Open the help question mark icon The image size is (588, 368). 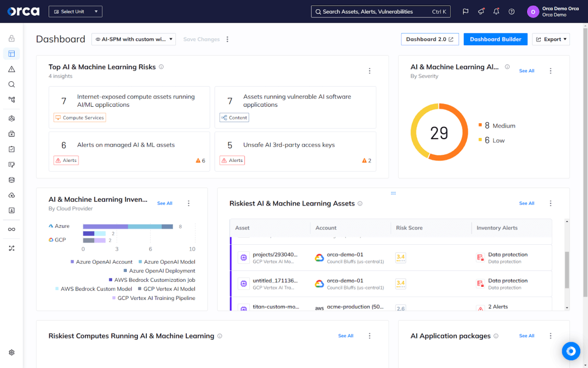511,11
